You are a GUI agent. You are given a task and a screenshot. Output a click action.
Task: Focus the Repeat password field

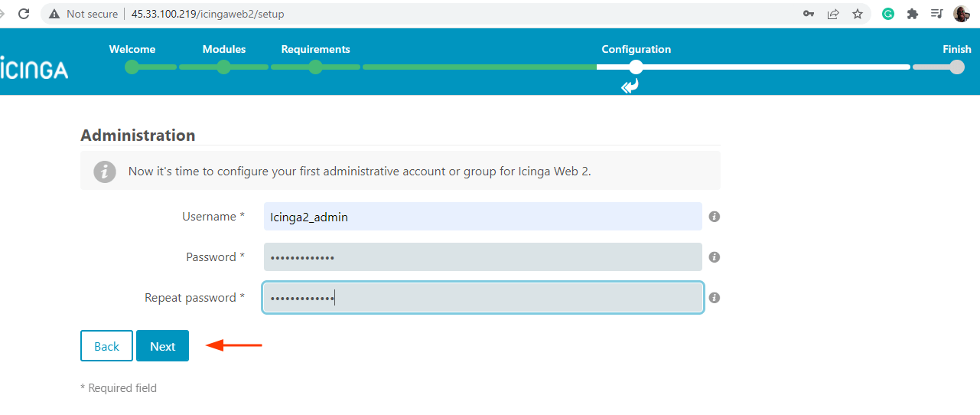pyautogui.click(x=483, y=298)
